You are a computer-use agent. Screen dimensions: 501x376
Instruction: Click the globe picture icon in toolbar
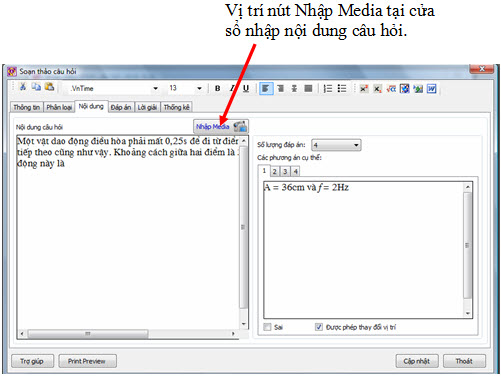click(405, 89)
